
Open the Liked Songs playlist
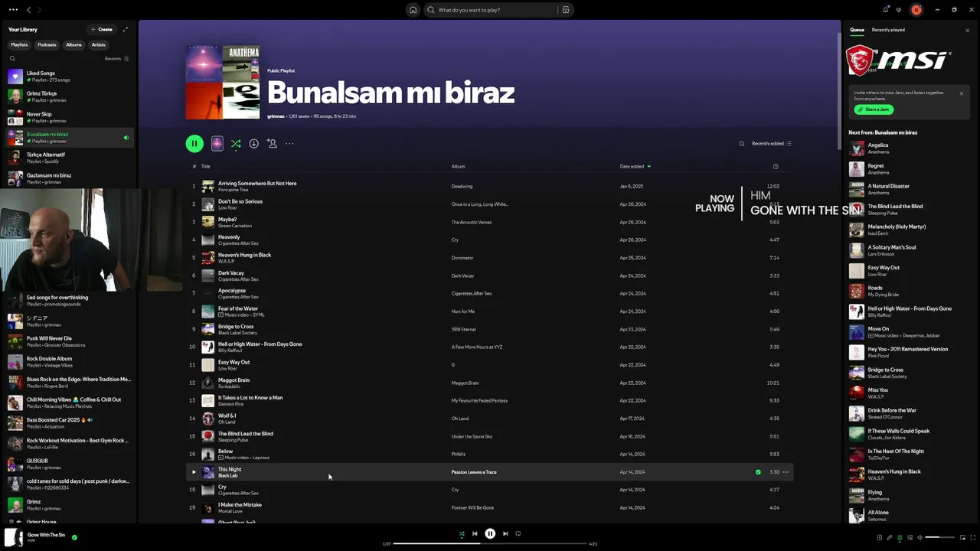pyautogui.click(x=69, y=77)
